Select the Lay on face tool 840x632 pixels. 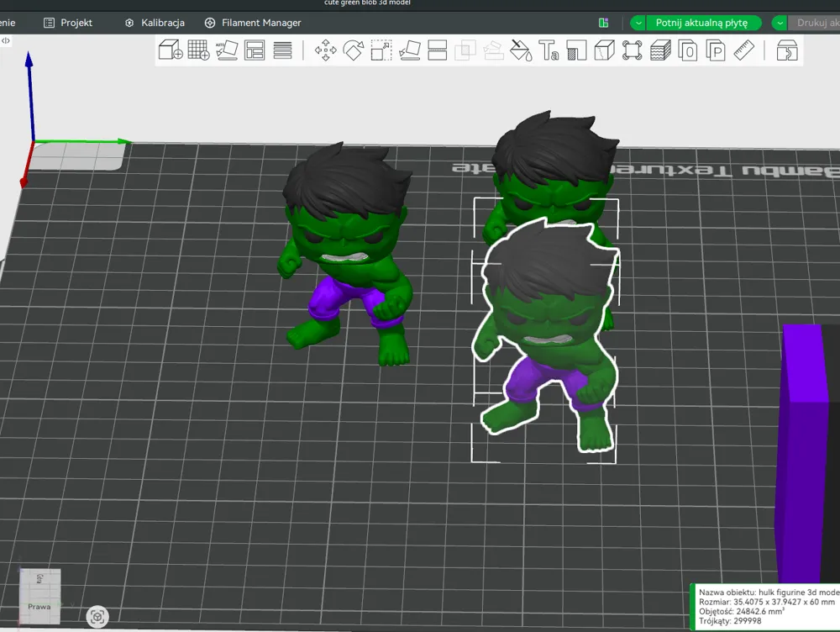409,50
